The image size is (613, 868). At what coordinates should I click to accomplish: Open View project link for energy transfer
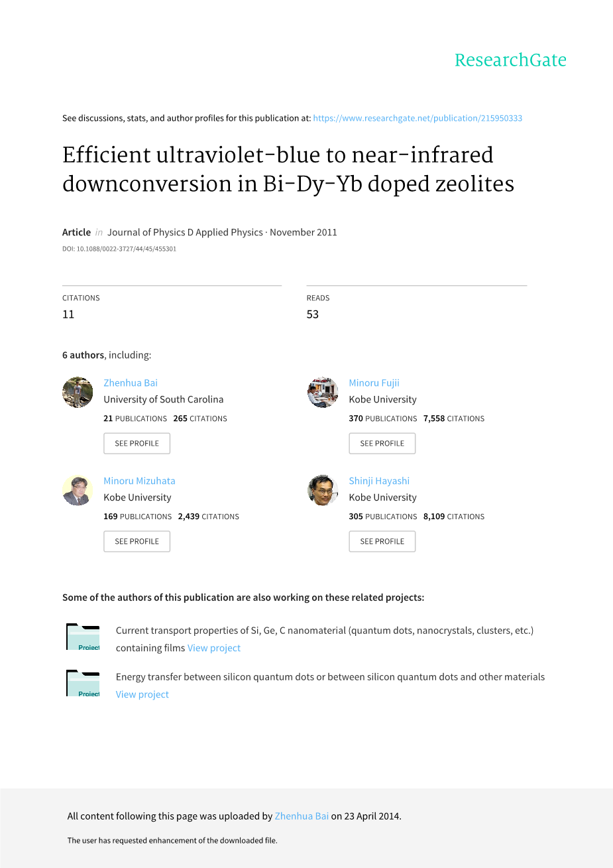[x=142, y=694]
